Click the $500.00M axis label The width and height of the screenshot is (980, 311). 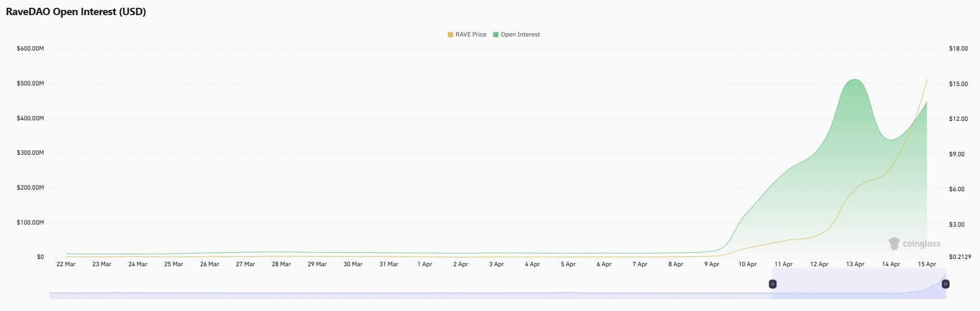coord(30,83)
